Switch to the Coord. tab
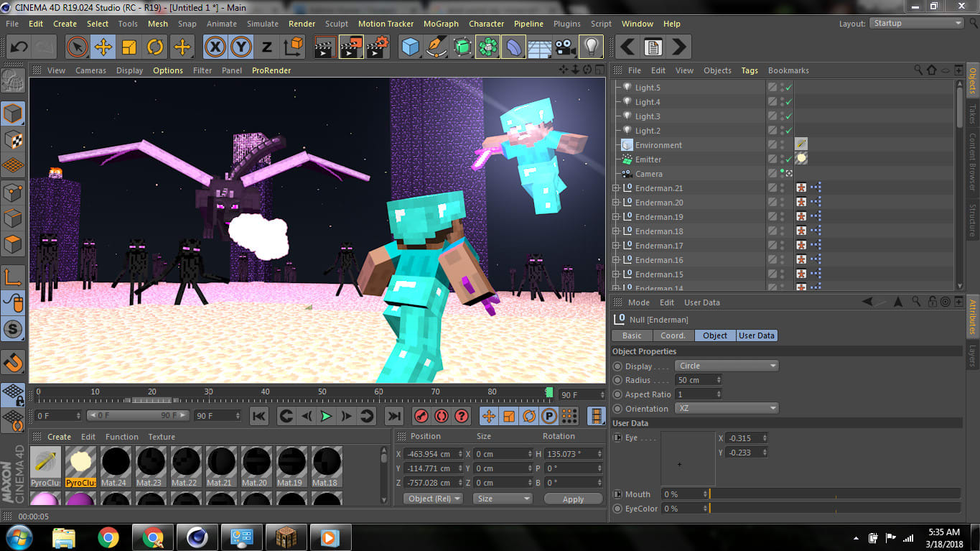This screenshot has width=980, height=551. click(x=673, y=335)
